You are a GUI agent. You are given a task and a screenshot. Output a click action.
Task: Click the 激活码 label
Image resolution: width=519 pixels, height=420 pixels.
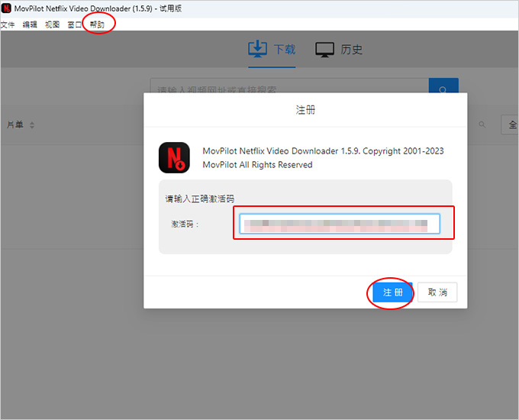click(x=185, y=225)
